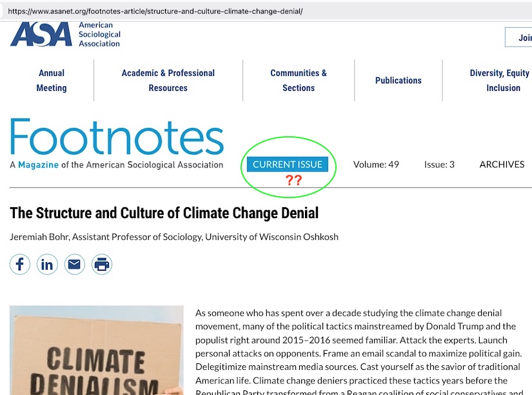Click the Climate Denialism sign image
Viewport: 532px width, 395px height.
(97, 352)
